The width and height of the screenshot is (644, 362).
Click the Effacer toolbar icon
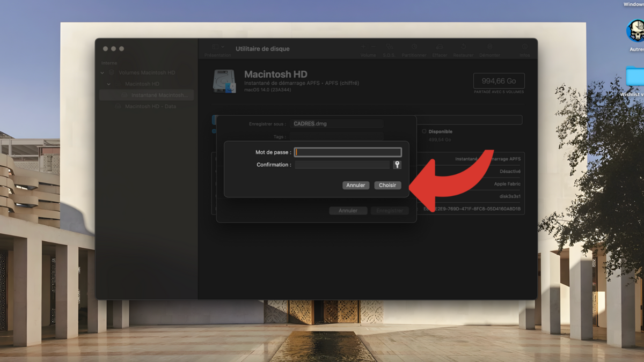click(440, 47)
